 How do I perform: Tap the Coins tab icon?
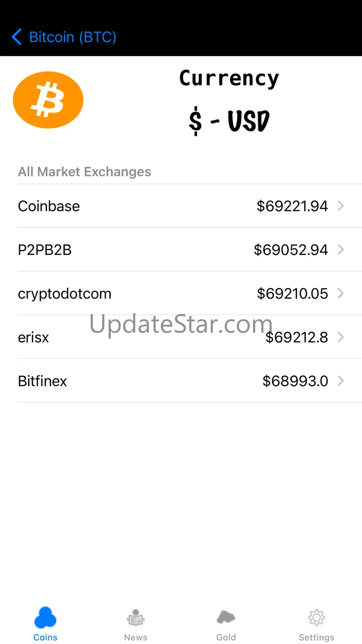[45, 618]
